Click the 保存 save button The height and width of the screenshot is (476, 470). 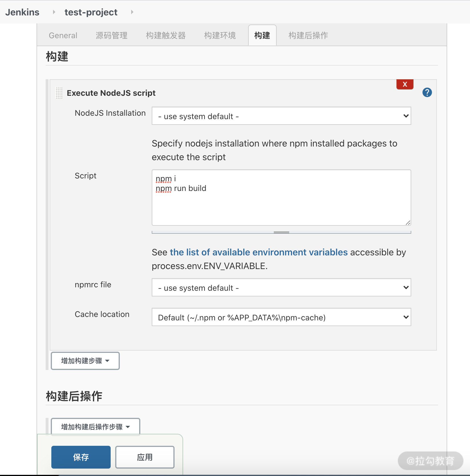pyautogui.click(x=81, y=457)
